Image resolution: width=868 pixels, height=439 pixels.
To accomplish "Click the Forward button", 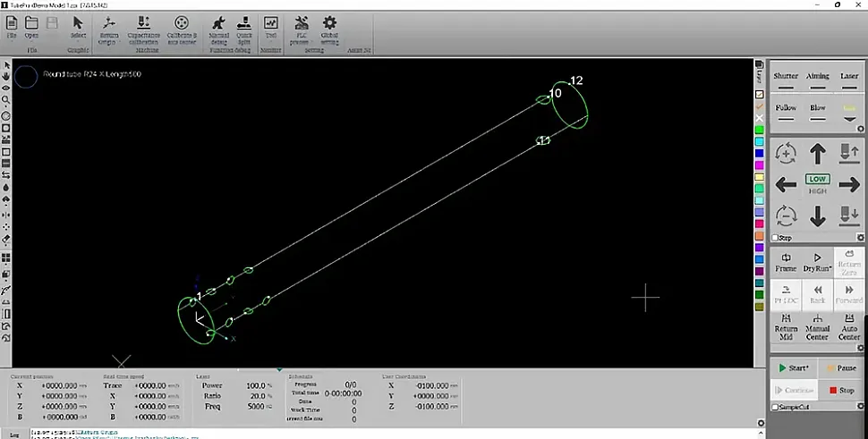I will coord(848,295).
